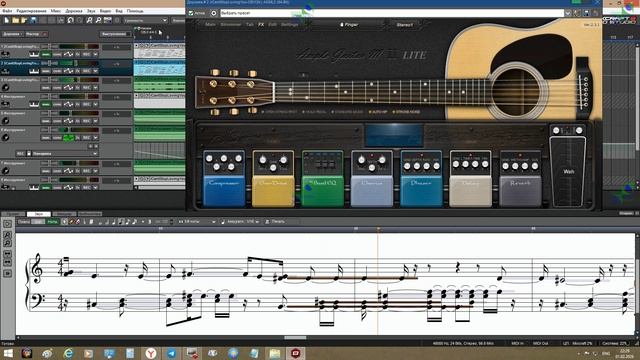
Task: Open the Mix menu
Action: [x=56, y=11]
